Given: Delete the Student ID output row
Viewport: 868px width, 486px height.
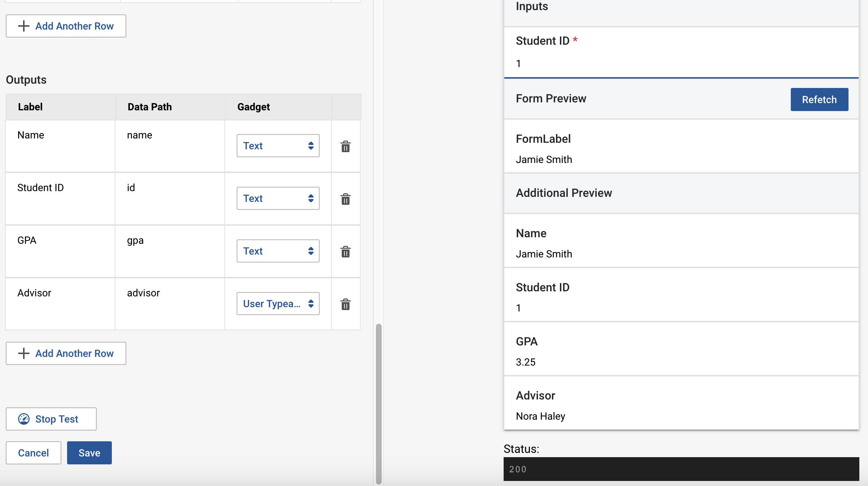Looking at the screenshot, I should coord(345,199).
